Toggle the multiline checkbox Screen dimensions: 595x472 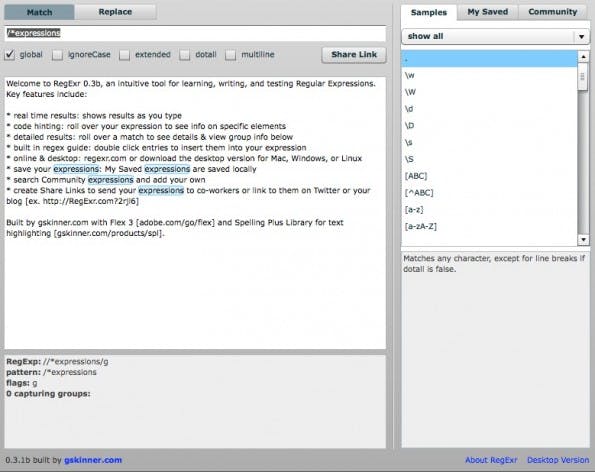coord(230,55)
